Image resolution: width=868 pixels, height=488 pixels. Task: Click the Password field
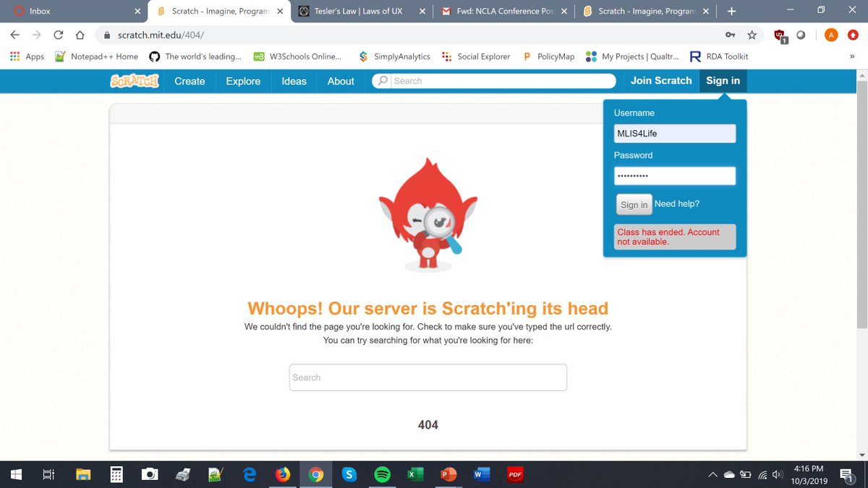pyautogui.click(x=674, y=176)
